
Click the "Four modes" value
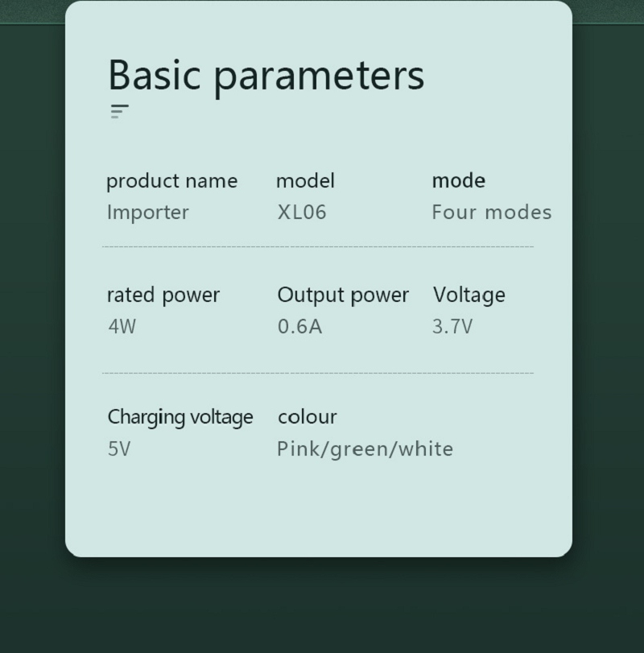point(492,213)
